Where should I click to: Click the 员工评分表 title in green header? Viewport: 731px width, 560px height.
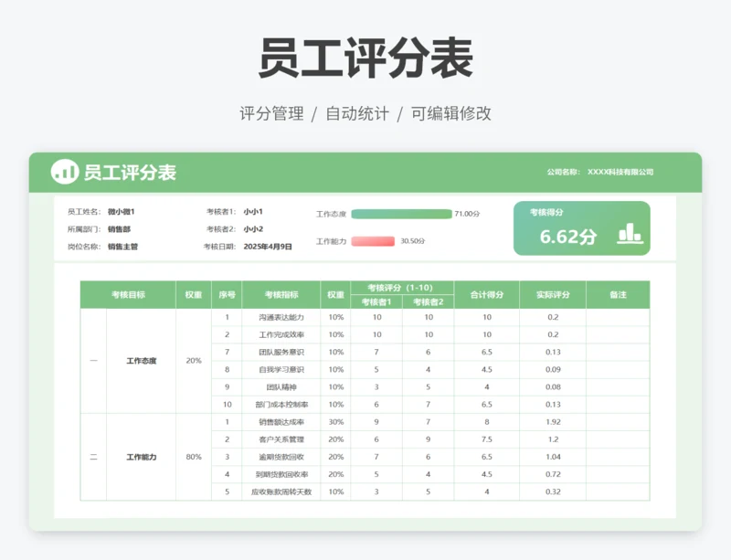(130, 173)
